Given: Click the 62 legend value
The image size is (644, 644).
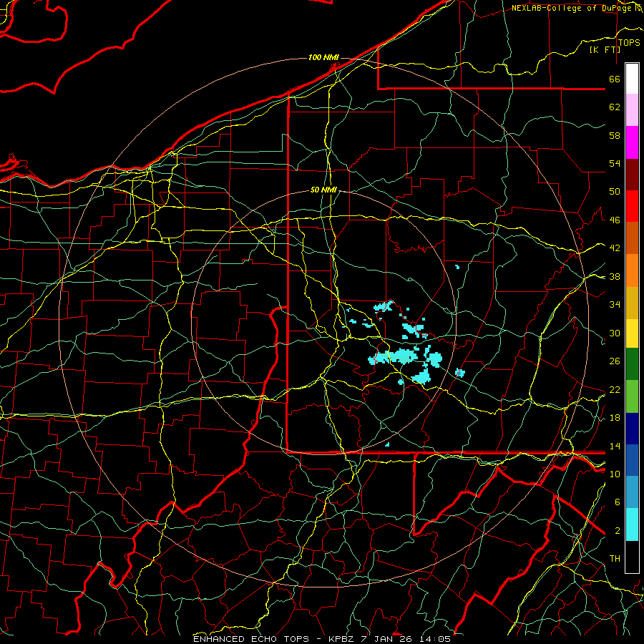Looking at the screenshot, I should (x=615, y=107).
